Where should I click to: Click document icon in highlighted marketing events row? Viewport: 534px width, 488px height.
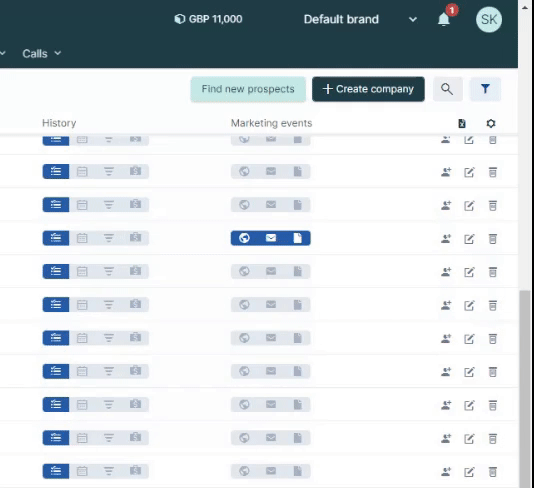pos(298,238)
